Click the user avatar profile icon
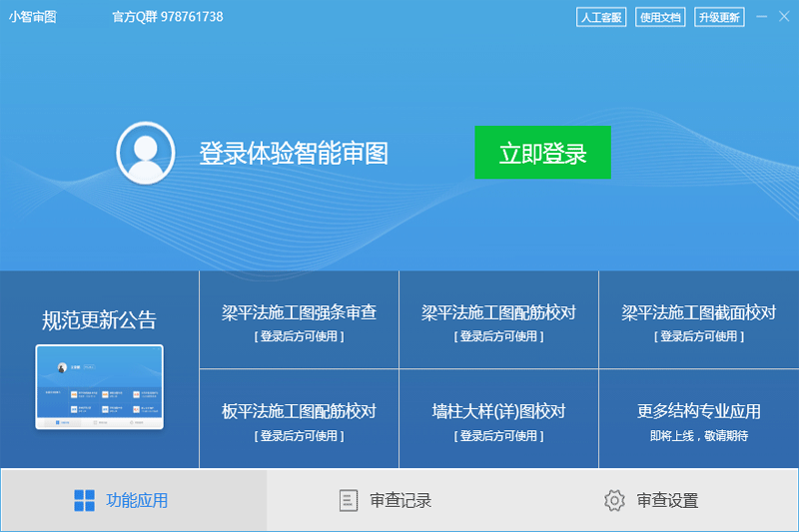 pyautogui.click(x=146, y=153)
